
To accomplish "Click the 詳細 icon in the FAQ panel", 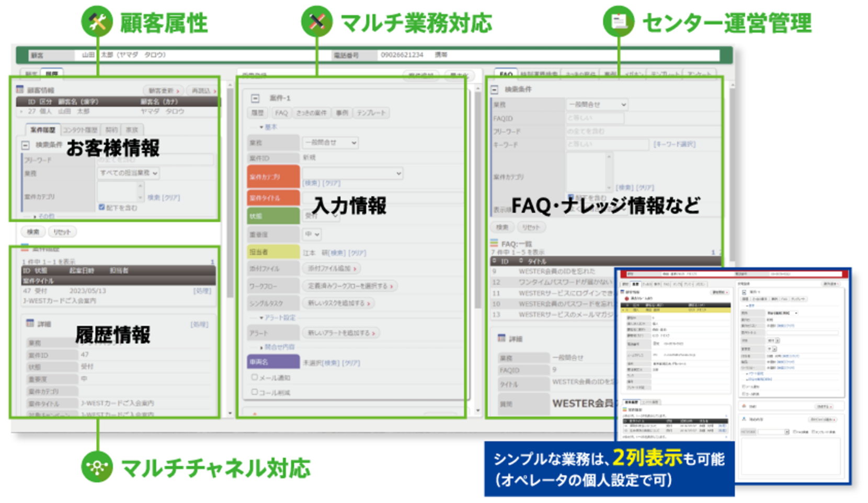I will coord(502,338).
